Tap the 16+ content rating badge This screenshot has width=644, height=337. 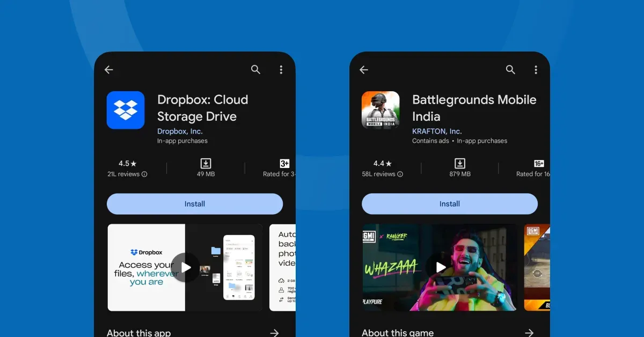pyautogui.click(x=539, y=163)
